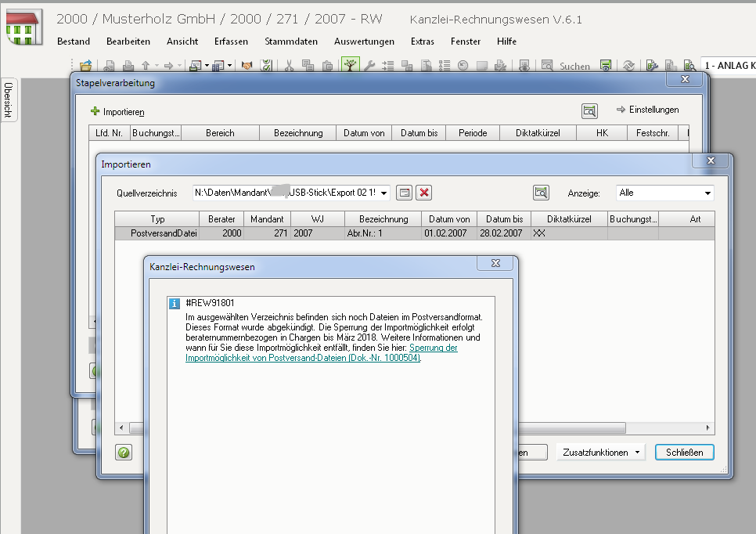This screenshot has height=534, width=756.
Task: Browse for source directory folder icon
Action: click(404, 193)
